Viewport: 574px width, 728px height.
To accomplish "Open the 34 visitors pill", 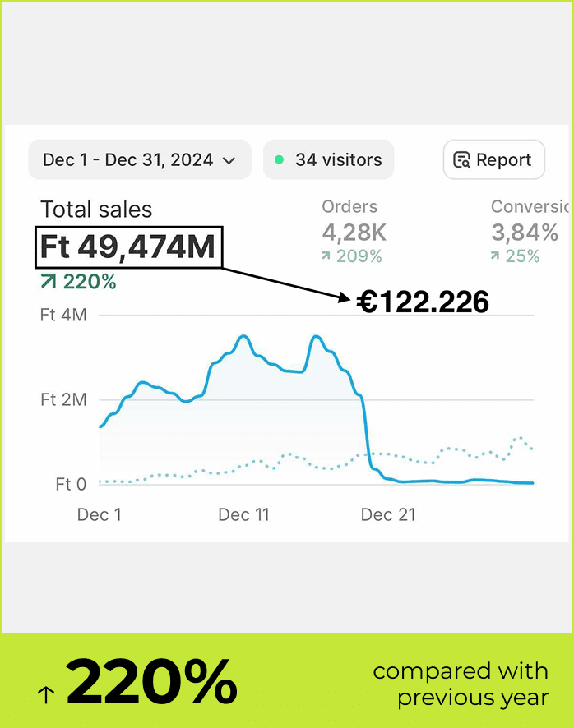I will click(x=329, y=159).
